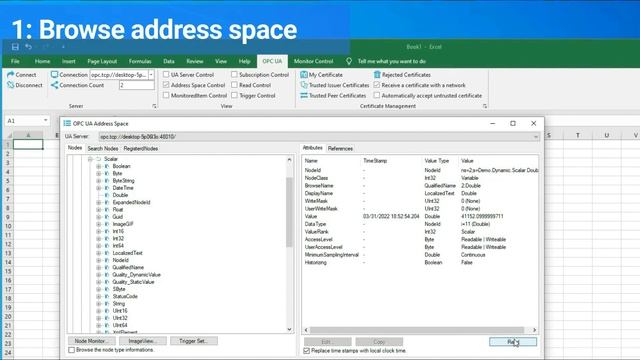This screenshot has width=640, height=360.
Task: Open the Formulas ribbon tab
Action: [x=140, y=61]
